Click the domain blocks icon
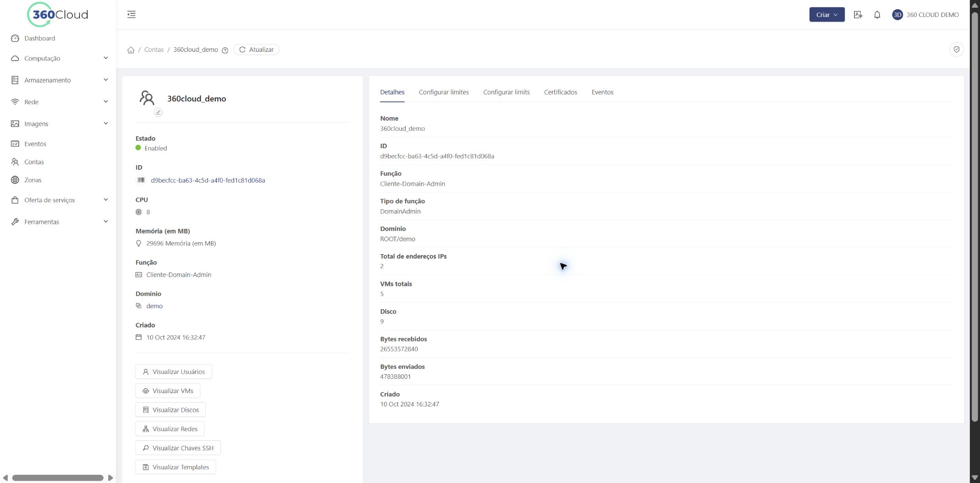The height and width of the screenshot is (483, 980). pyautogui.click(x=139, y=306)
